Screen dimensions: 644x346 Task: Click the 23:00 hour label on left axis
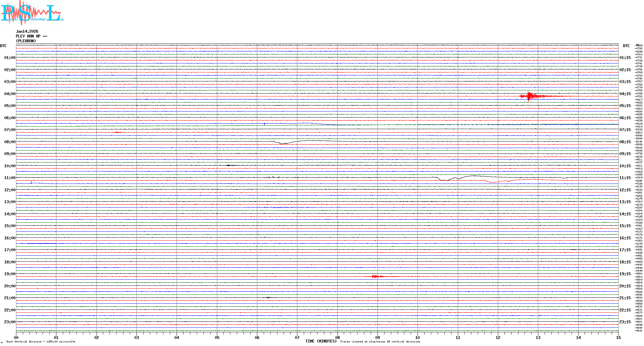pyautogui.click(x=10, y=322)
